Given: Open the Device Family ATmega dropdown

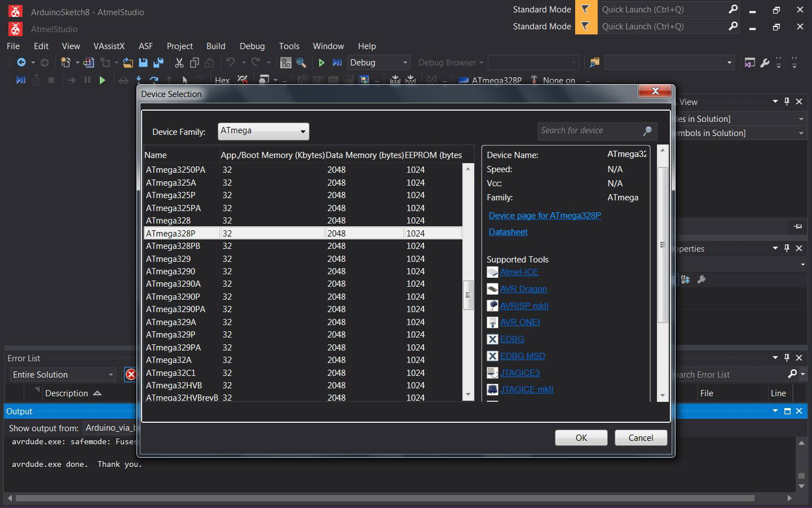Looking at the screenshot, I should point(263,132).
